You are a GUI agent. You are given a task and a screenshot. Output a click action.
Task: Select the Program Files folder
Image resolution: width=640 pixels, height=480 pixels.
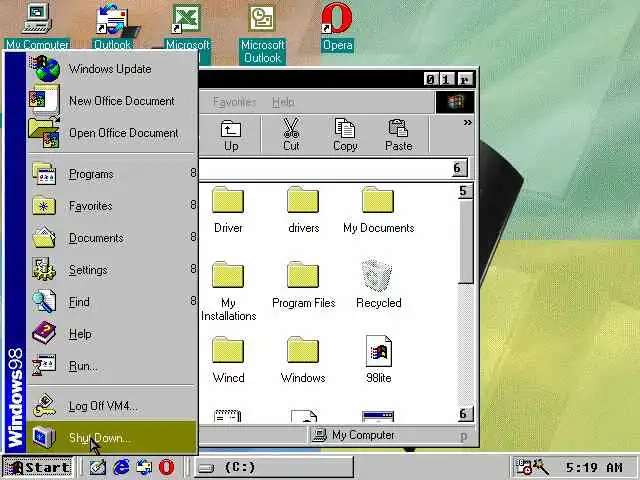[303, 285]
